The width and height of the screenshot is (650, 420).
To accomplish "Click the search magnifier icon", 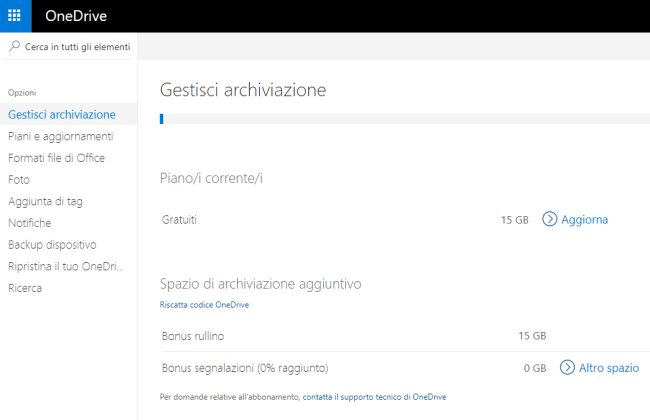I will (x=15, y=46).
